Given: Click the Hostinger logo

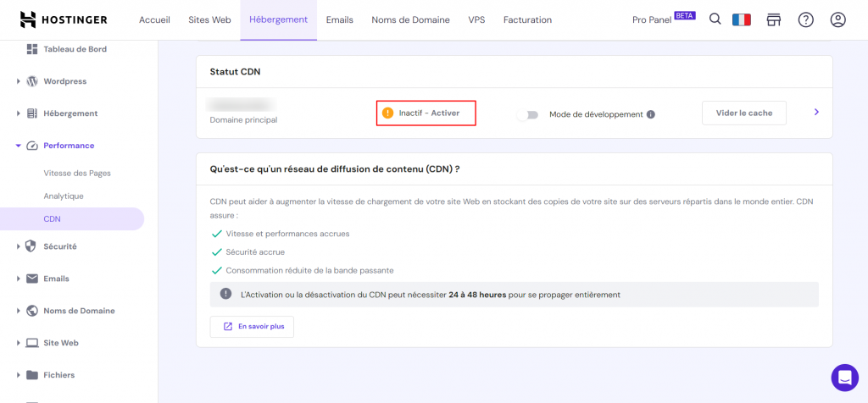Looking at the screenshot, I should (64, 20).
